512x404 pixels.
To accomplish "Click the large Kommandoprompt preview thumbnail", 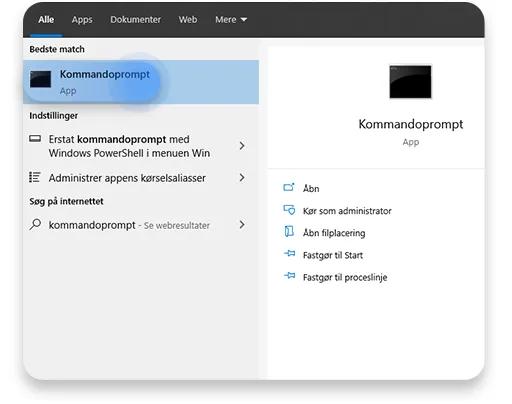I will click(x=410, y=82).
